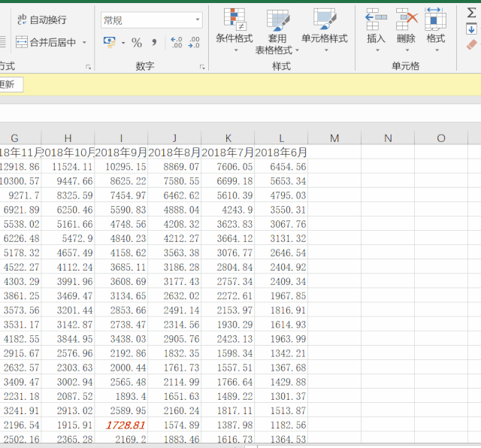Select cell with value 3409.47
This screenshot has height=448, width=481.
tap(20, 382)
